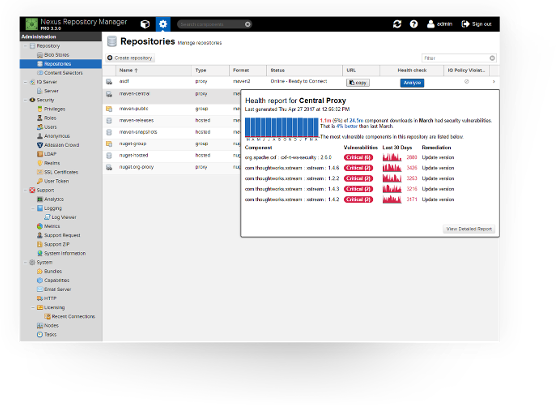Collapse the Support tree node
The height and width of the screenshot is (405, 556).
tap(25, 190)
